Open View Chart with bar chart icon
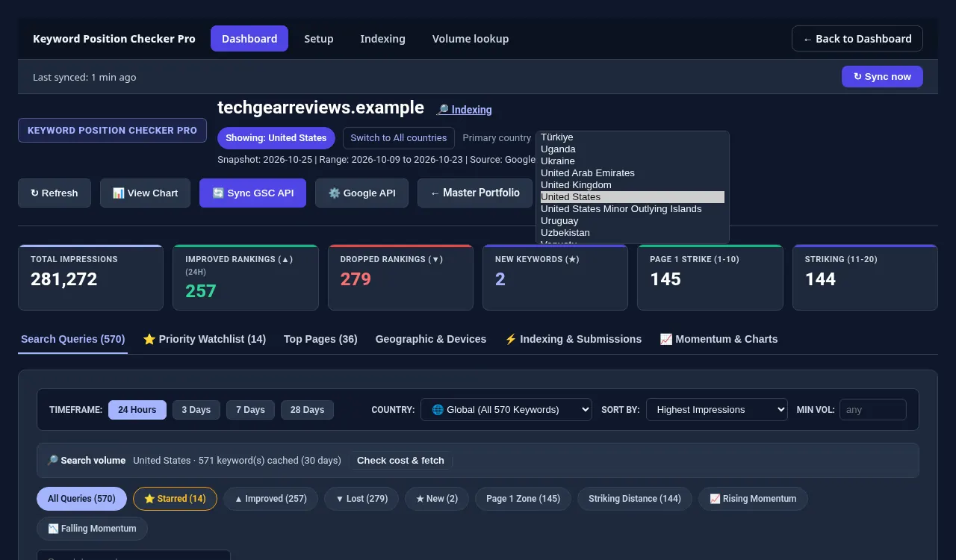Screen dimensions: 956x560 tap(145, 193)
